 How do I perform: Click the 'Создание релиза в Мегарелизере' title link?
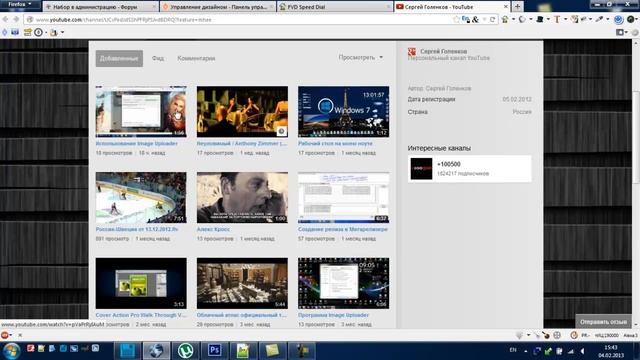[x=343, y=229]
